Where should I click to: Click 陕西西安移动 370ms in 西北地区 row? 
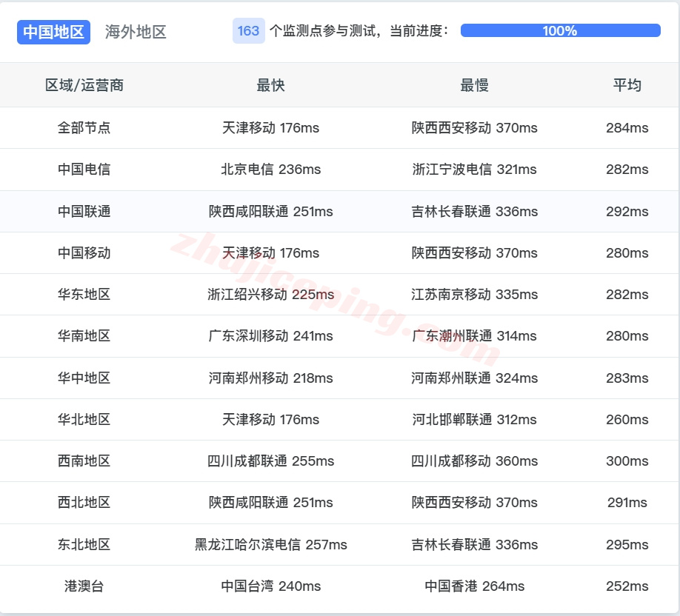474,503
